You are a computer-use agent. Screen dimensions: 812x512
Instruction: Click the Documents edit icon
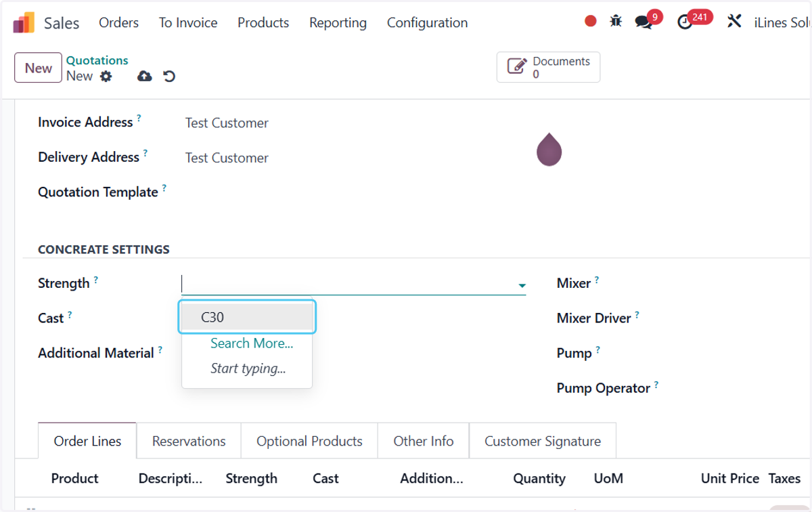pos(517,67)
